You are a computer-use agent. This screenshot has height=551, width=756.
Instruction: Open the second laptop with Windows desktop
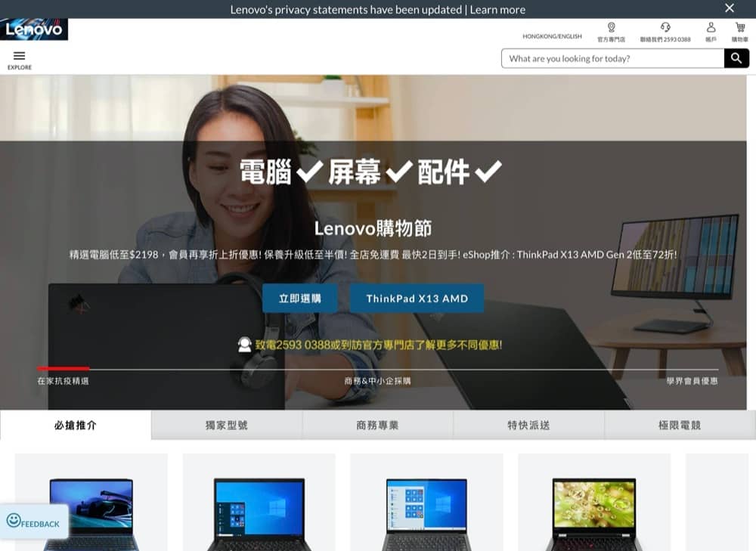pyautogui.click(x=259, y=503)
